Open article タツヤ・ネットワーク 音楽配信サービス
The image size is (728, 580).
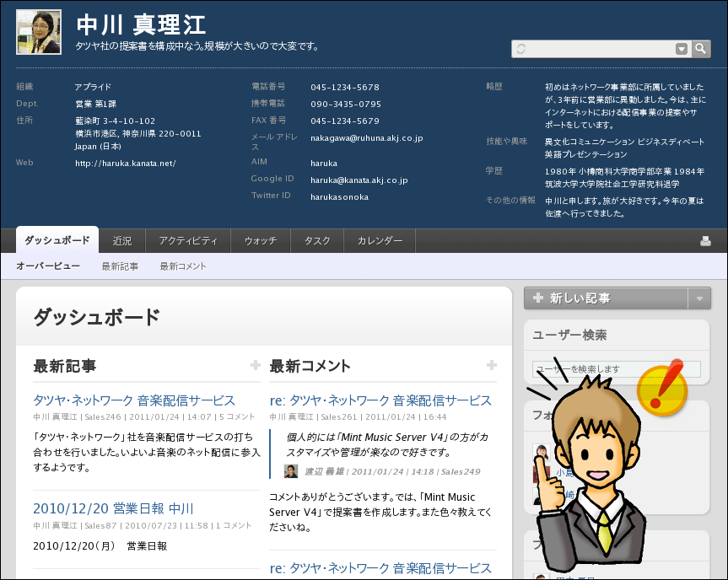[x=134, y=400]
